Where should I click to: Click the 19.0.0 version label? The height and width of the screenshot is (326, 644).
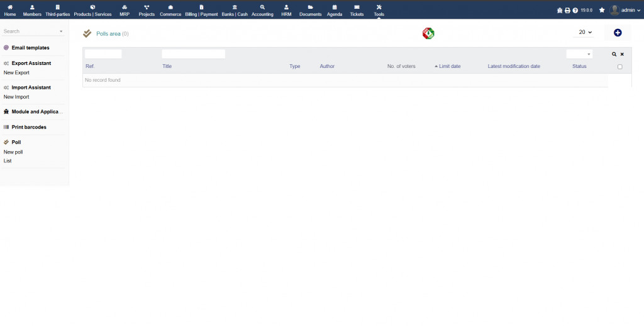[587, 10]
